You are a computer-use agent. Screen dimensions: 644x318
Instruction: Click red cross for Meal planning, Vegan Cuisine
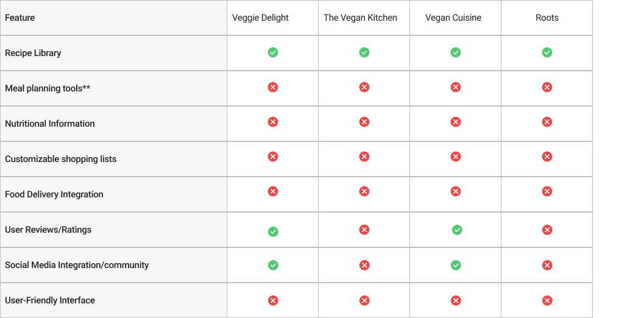pyautogui.click(x=456, y=87)
